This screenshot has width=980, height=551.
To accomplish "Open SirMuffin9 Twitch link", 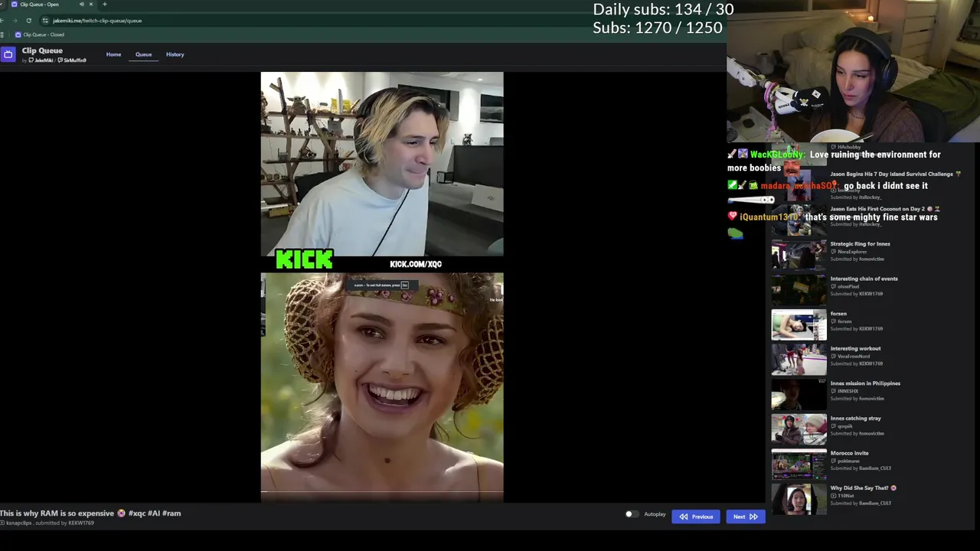I will 72,60.
